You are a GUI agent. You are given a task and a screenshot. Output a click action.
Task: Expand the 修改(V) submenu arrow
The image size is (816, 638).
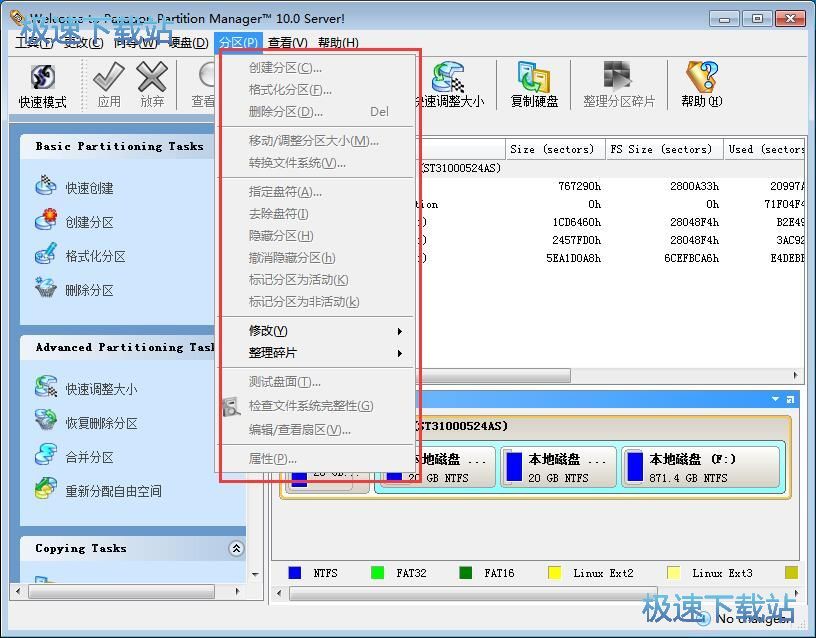pyautogui.click(x=399, y=331)
